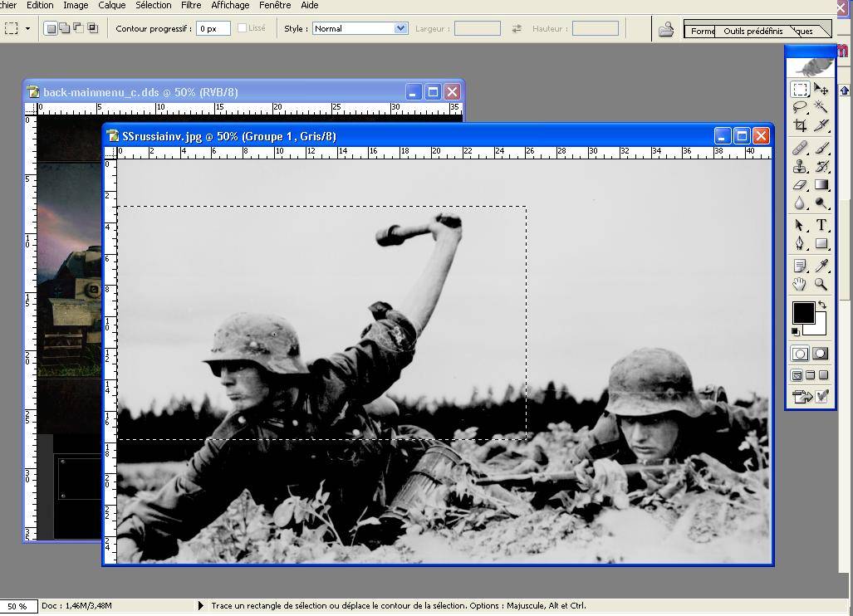Select add-to-selection mode button
Viewport: 853px width, 616px height.
click(x=64, y=28)
